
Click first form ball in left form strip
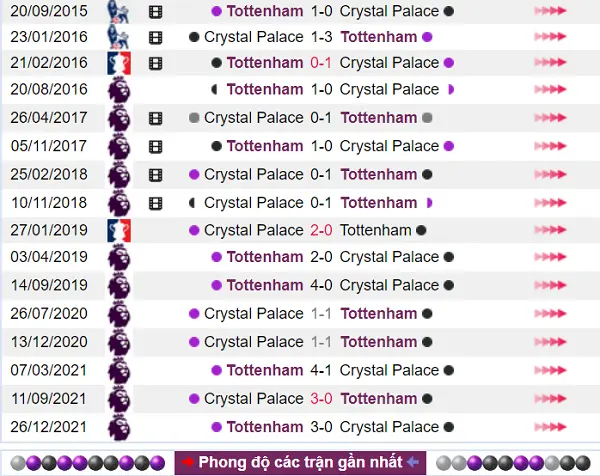pyautogui.click(x=18, y=463)
